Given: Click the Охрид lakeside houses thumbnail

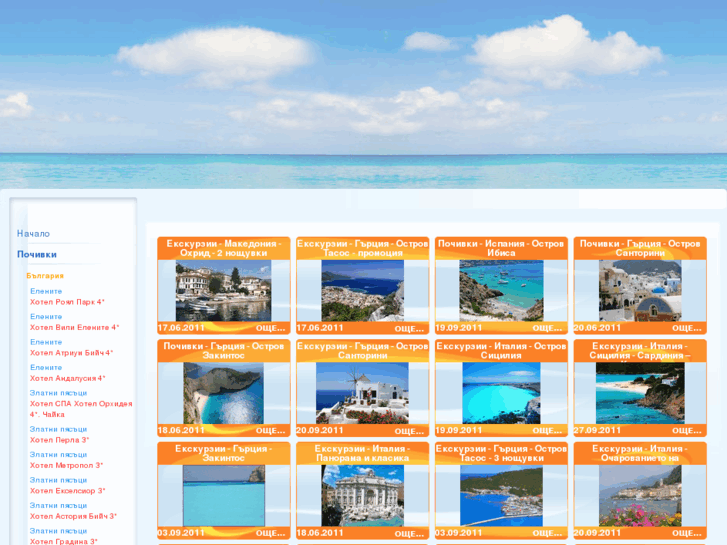Looking at the screenshot, I should (223, 290).
